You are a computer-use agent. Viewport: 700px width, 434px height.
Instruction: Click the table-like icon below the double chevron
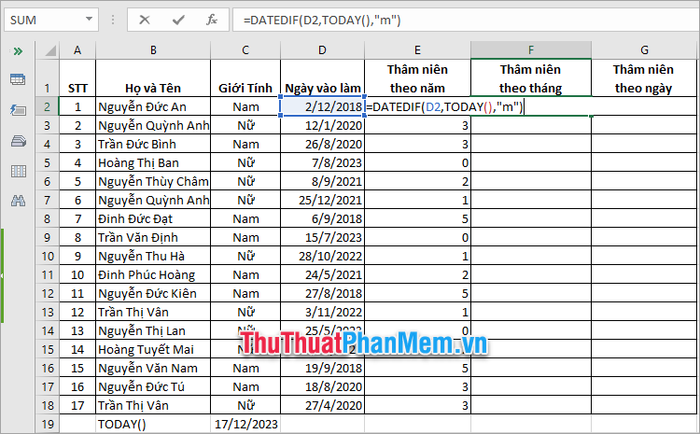tap(18, 79)
